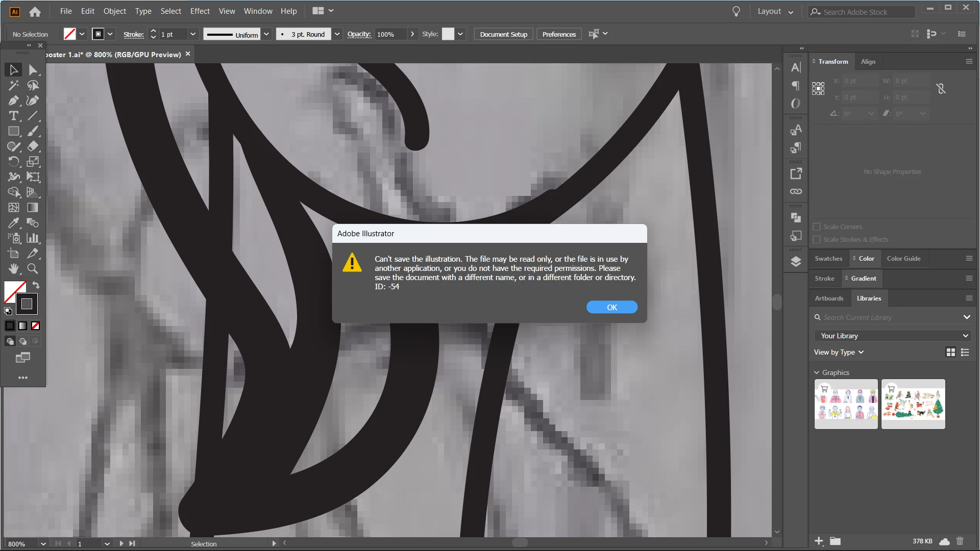Screen dimensions: 980x551
Task: Switch to the Swatches tab
Action: click(828, 259)
